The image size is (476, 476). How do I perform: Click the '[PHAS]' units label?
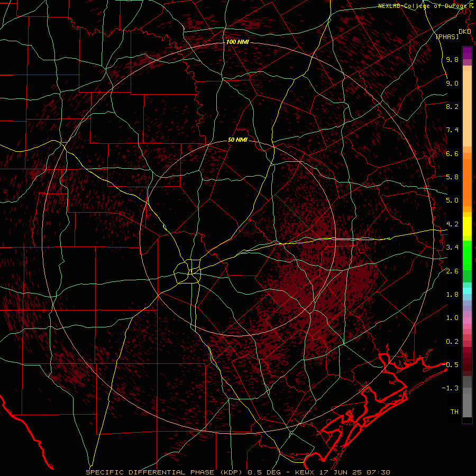point(447,36)
